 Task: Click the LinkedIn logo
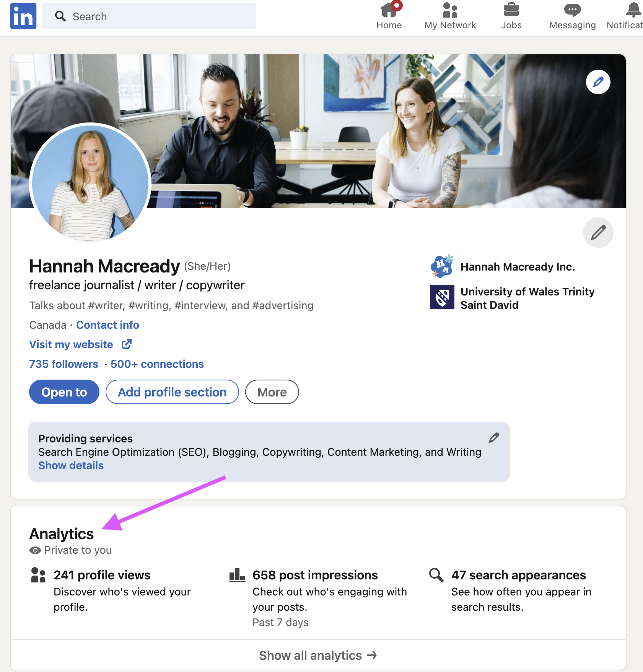(23, 16)
